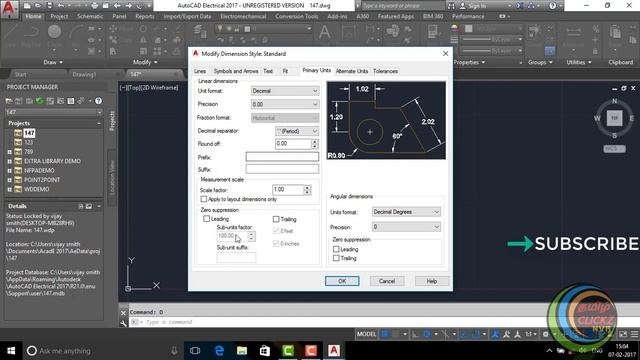The height and width of the screenshot is (360, 640).
Task: Toggle the 0 feet checkbox
Action: pos(276,231)
